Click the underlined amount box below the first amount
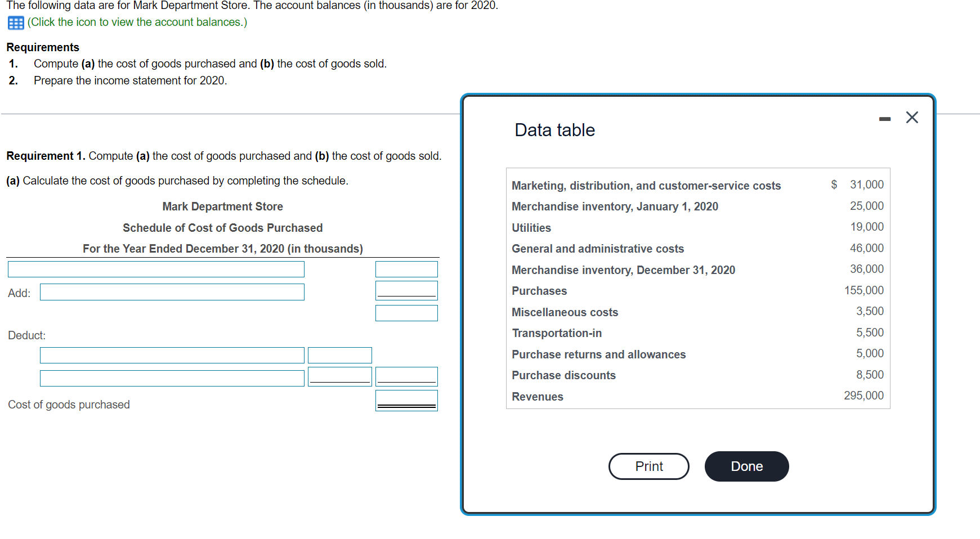Screen dimensions: 980x539 click(406, 290)
